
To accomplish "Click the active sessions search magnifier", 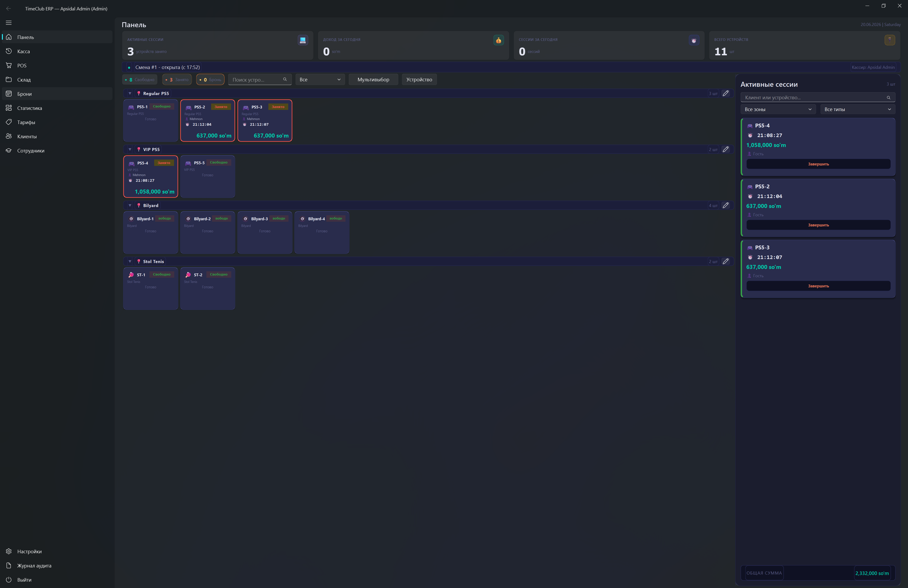I will pos(889,98).
